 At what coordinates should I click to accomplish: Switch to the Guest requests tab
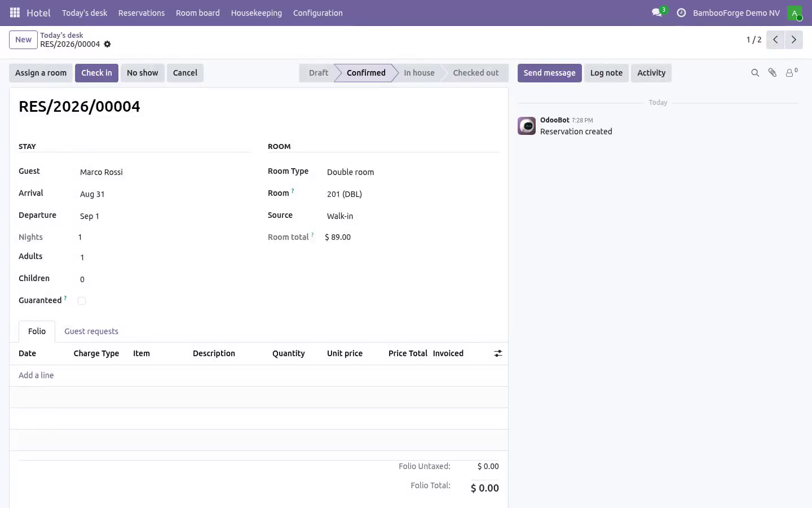[91, 331]
